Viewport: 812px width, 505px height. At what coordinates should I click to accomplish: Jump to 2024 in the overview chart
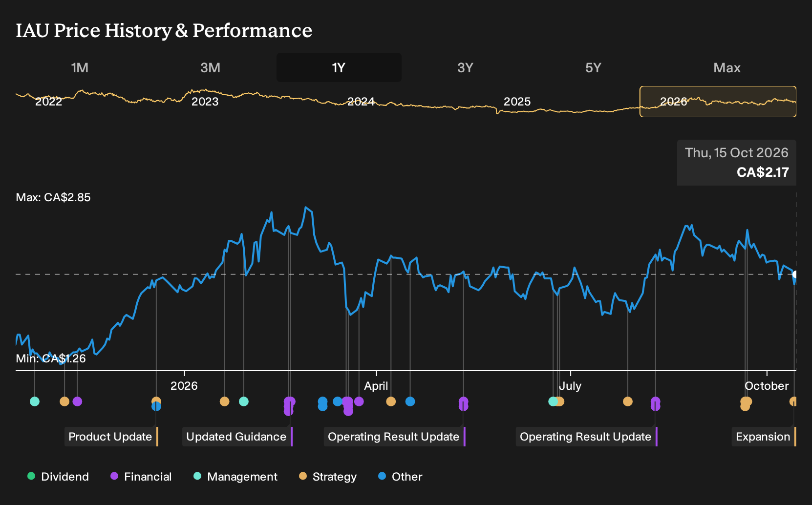361,102
